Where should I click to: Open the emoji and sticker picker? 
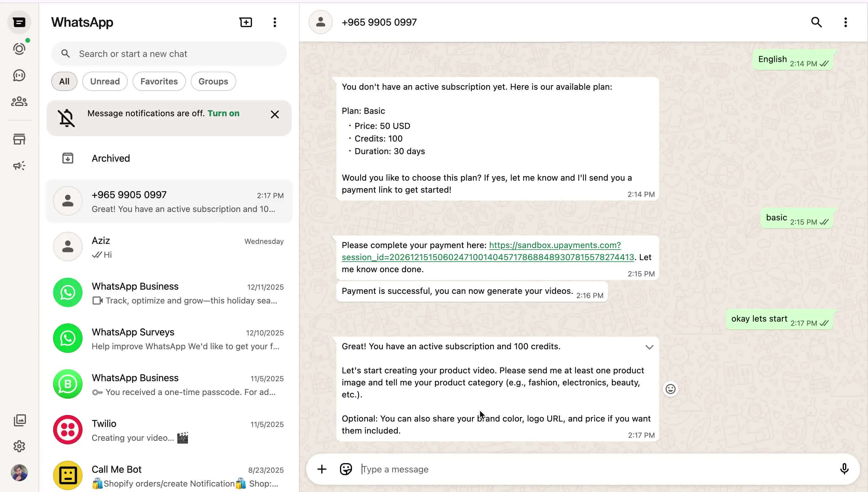click(x=346, y=469)
